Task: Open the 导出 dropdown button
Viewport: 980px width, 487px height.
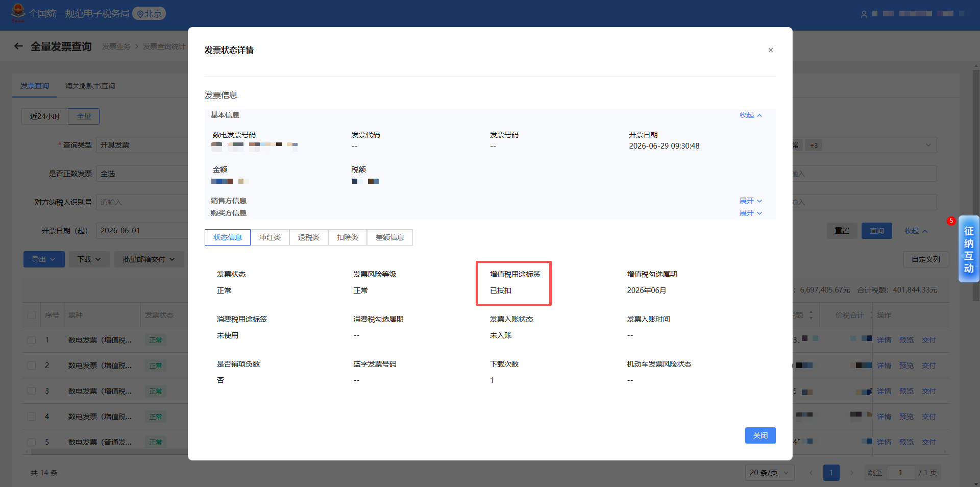Action: pyautogui.click(x=44, y=259)
